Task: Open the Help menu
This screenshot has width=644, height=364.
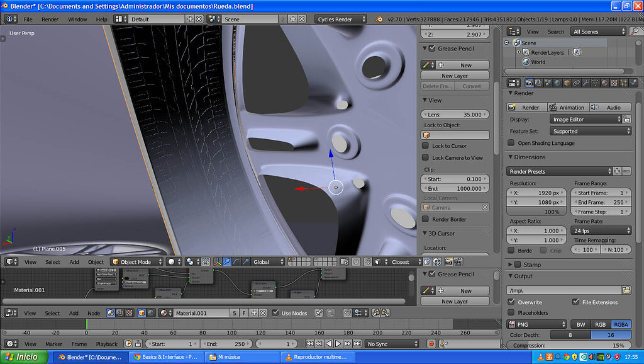Action: tap(101, 19)
